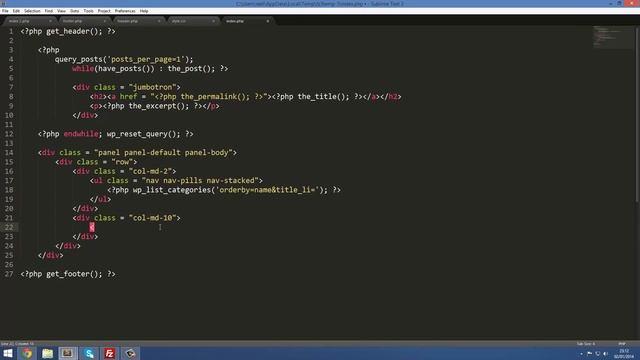
Task: Click highlighted bracket on line 22
Action: [92, 227]
